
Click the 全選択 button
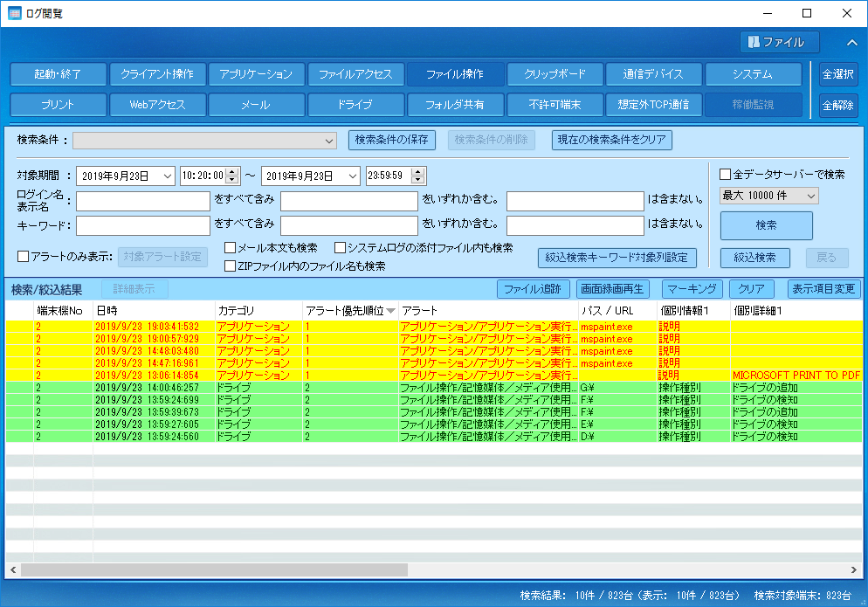[x=838, y=74]
